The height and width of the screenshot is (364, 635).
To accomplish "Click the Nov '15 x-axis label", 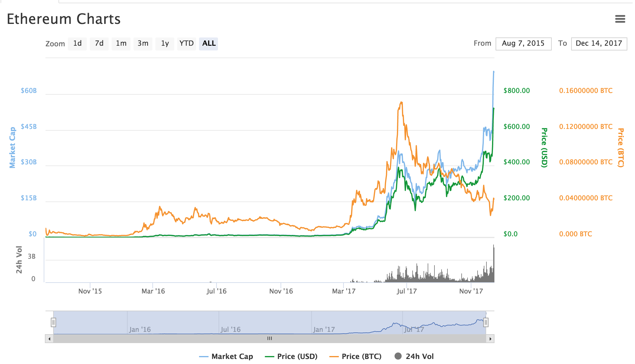I will click(x=90, y=291).
